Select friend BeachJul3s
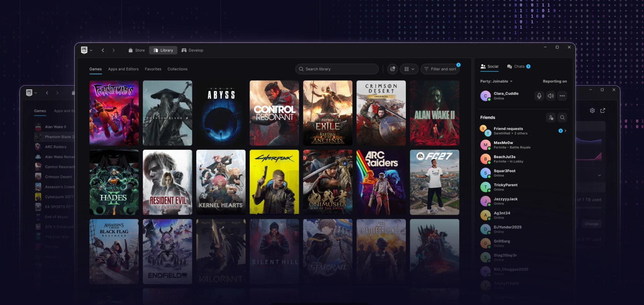Screen dimensions: 644x305 click(x=524, y=159)
